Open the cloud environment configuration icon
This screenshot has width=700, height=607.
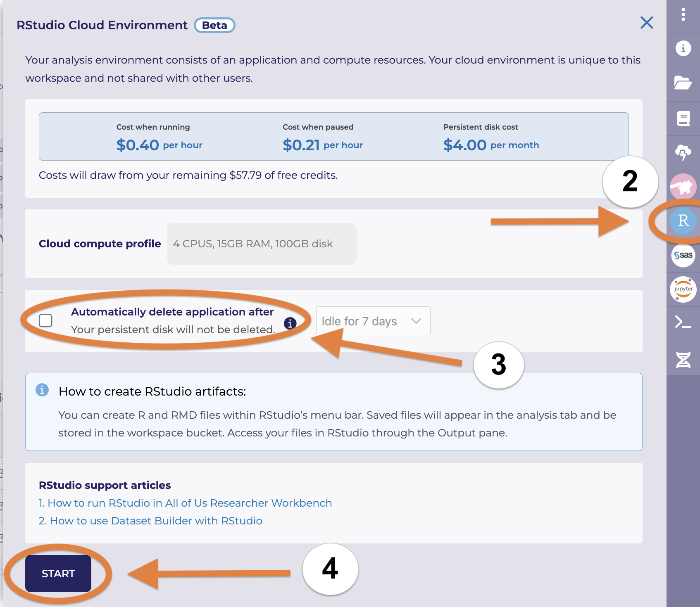tap(683, 153)
